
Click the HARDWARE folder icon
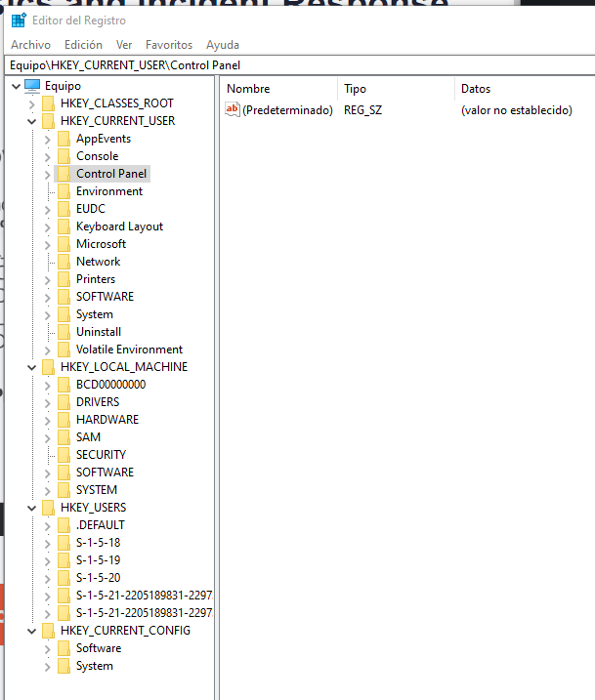click(64, 420)
